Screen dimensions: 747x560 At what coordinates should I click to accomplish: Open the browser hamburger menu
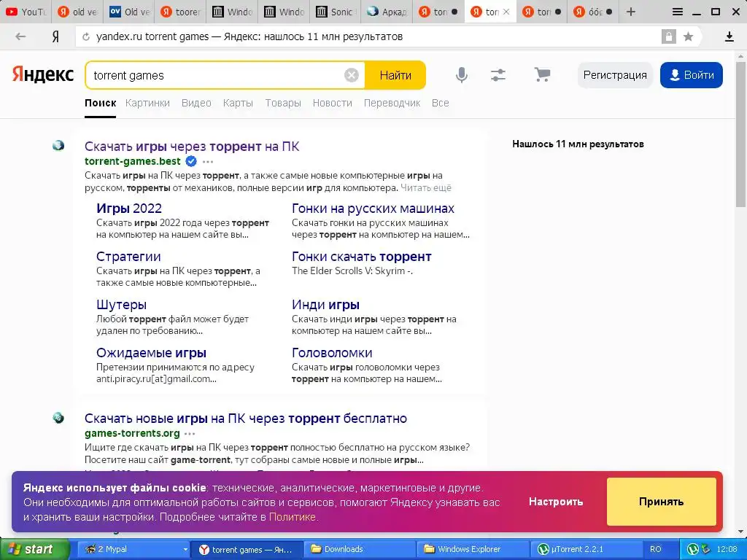(677, 12)
